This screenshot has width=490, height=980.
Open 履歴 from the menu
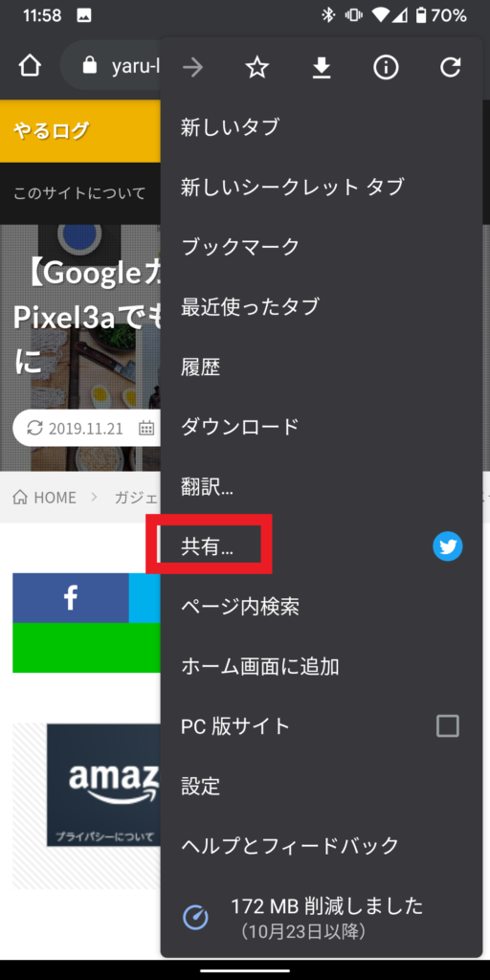[322, 367]
